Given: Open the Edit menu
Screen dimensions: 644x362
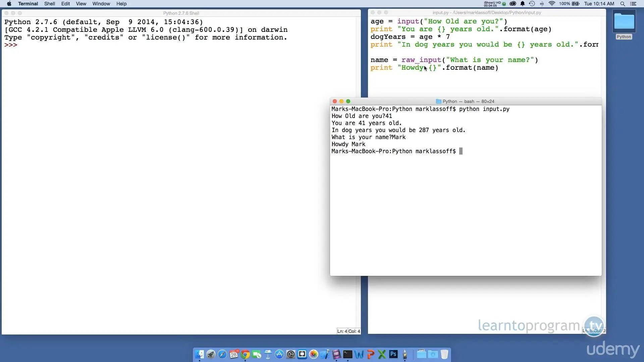Looking at the screenshot, I should [x=65, y=4].
